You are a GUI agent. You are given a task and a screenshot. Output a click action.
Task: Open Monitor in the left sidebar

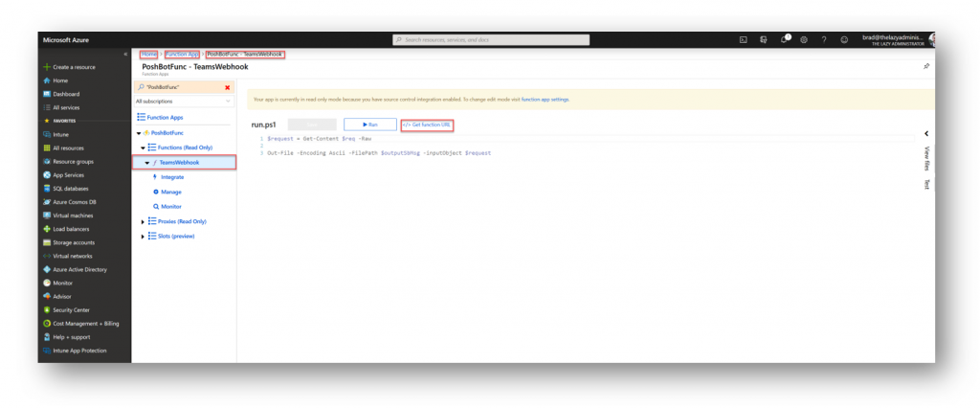62,283
